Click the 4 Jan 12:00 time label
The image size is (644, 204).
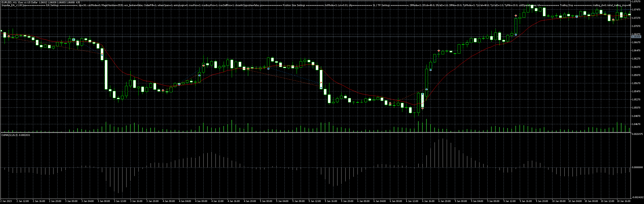pos(217,201)
